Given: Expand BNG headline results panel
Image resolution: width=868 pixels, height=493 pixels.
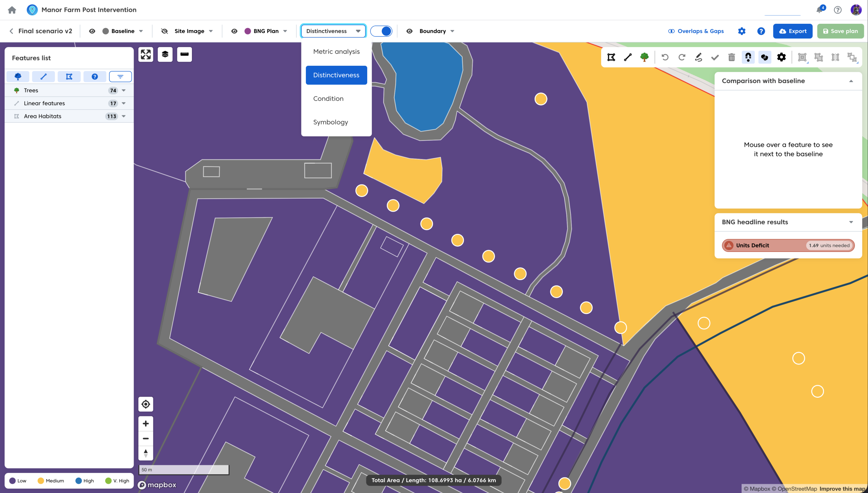Looking at the screenshot, I should 851,222.
